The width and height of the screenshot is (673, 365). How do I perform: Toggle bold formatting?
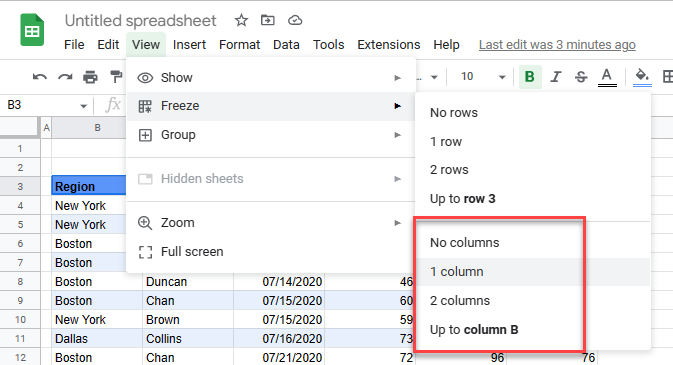pos(530,77)
